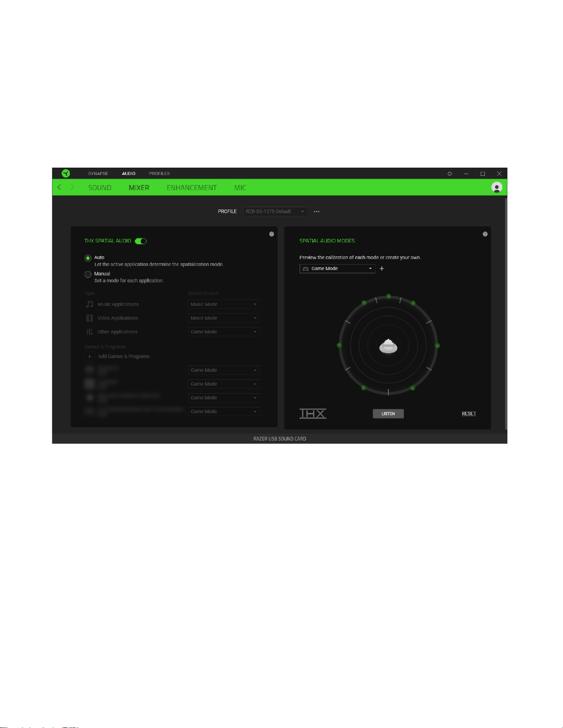563x728 pixels.
Task: Click the Razer logo icon
Action: coord(66,173)
